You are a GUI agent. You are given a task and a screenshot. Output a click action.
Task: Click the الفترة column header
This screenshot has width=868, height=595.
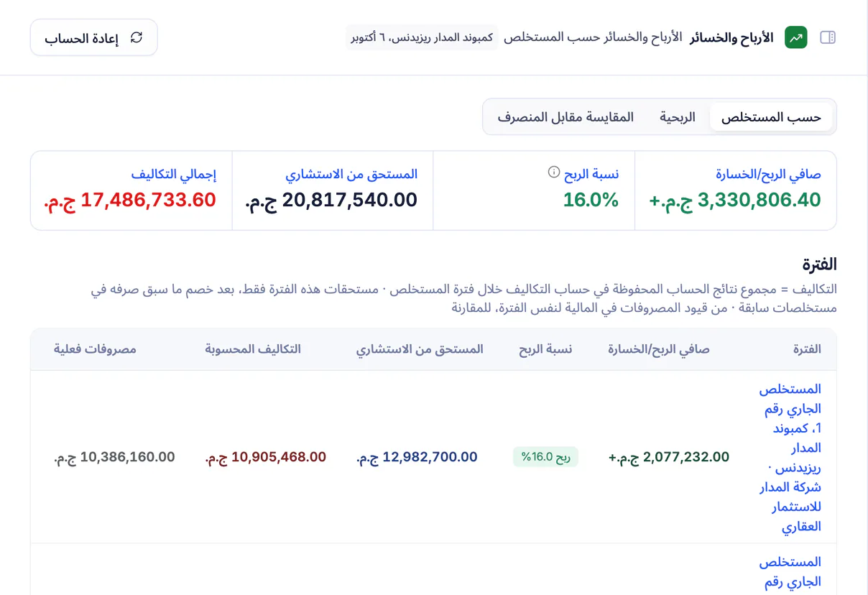point(807,349)
